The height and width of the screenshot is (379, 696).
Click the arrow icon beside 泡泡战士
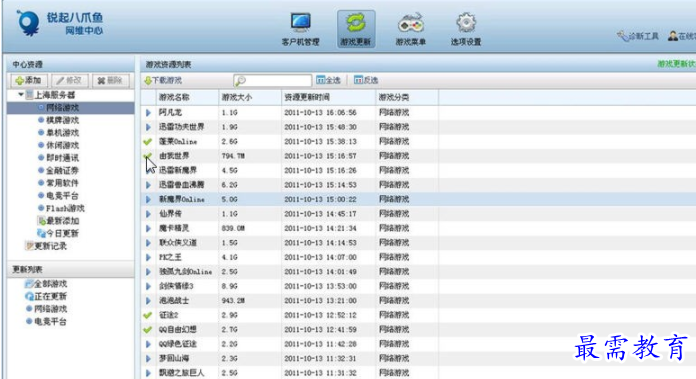[x=148, y=300]
